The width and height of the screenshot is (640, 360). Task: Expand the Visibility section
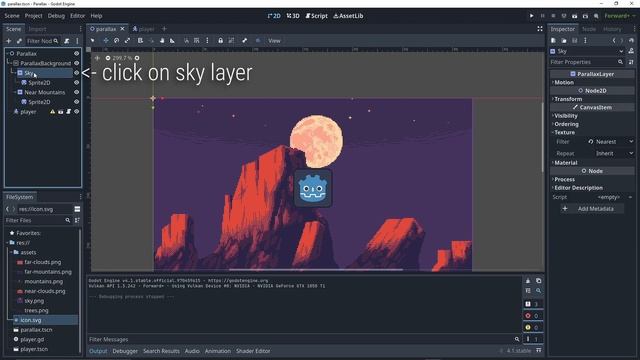click(592, 116)
